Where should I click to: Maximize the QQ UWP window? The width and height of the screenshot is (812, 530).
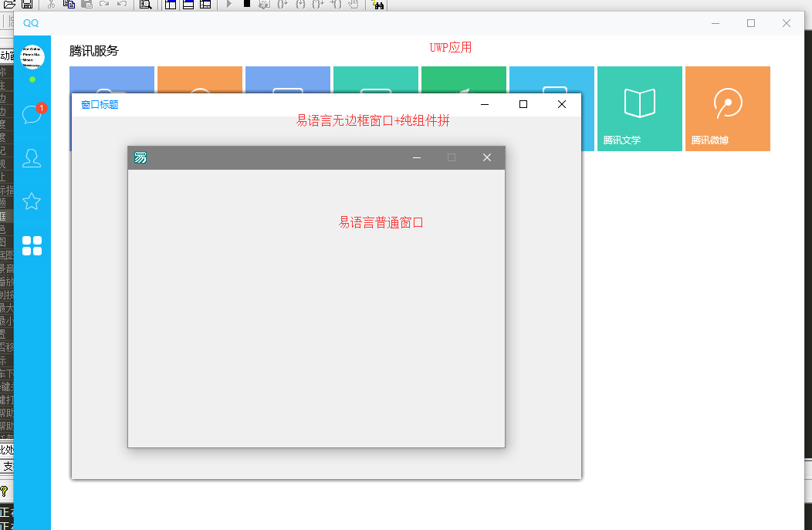[x=751, y=23]
